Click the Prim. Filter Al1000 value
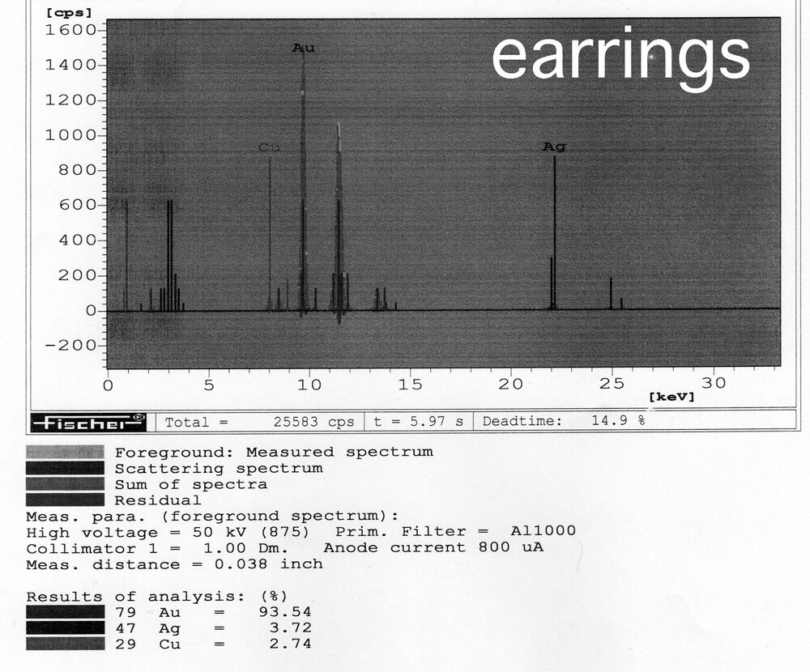810x672 pixels. (543, 531)
